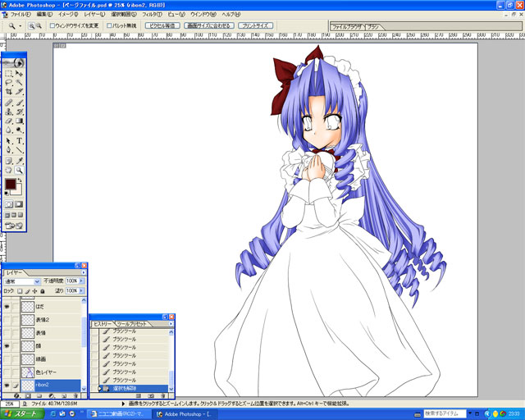
Task: Select the Path Selection tool
Action: (9, 141)
